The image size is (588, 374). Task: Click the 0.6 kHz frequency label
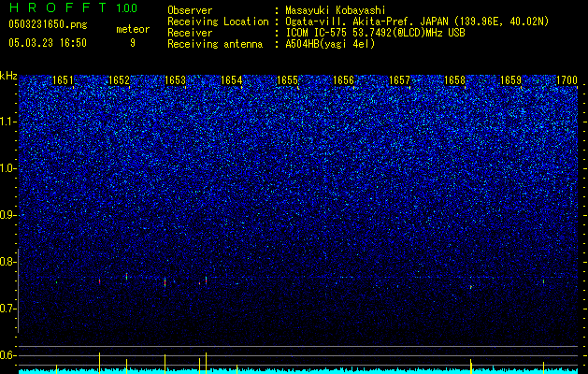pos(7,355)
